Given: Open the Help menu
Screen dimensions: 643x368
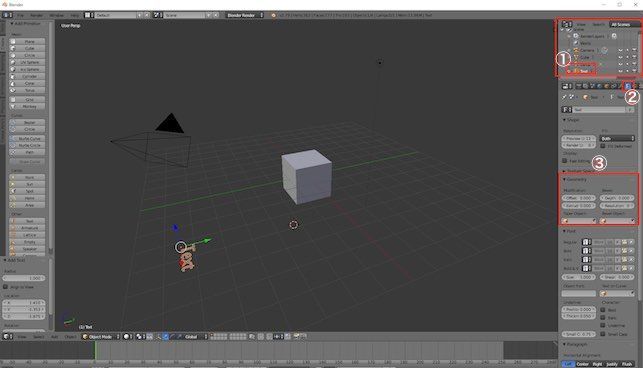Looking at the screenshot, I should point(75,15).
